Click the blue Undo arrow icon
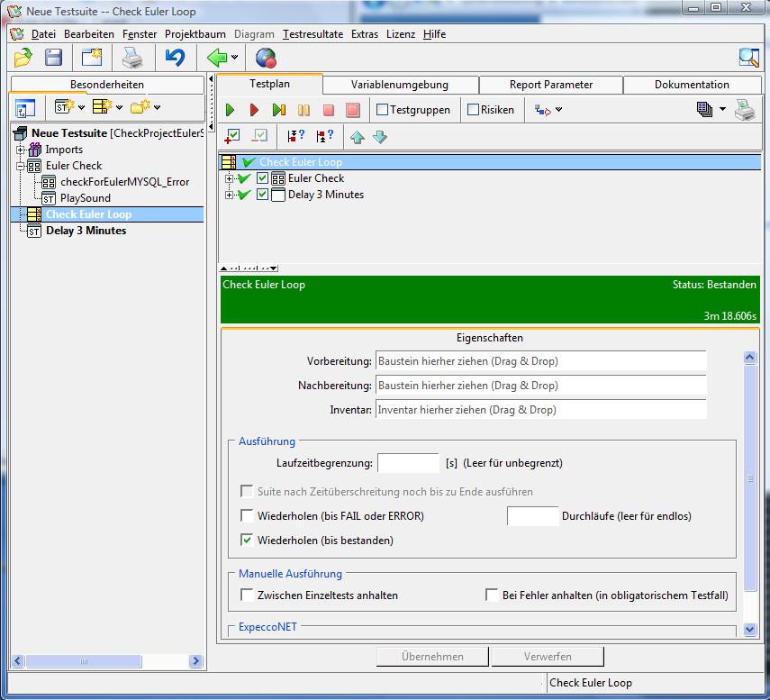Screen dimensions: 770x700 pos(175,59)
